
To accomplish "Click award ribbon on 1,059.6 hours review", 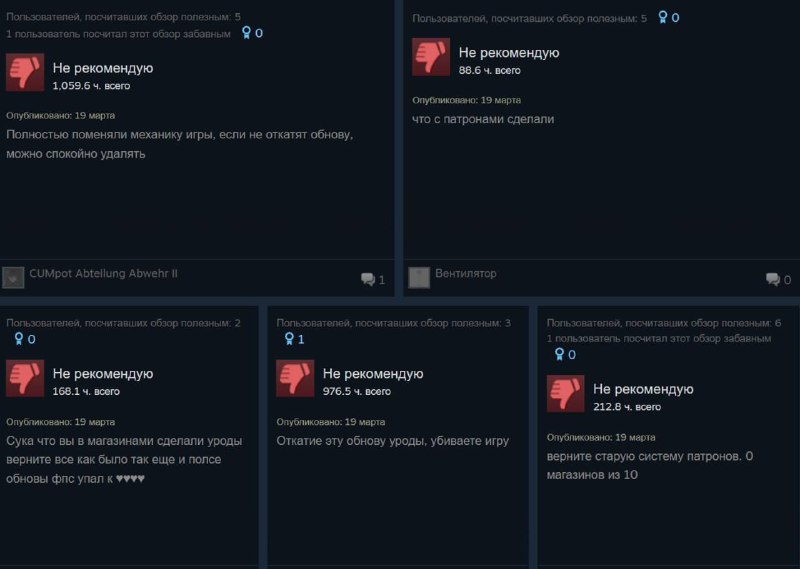I will pyautogui.click(x=246, y=33).
